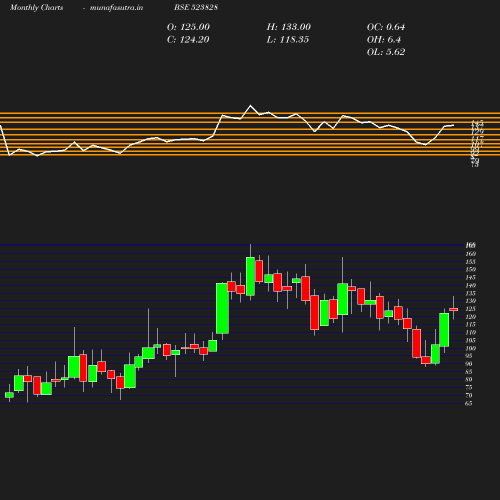Select the open value 'O: 125.00'
The height and width of the screenshot is (500, 500).
click(188, 27)
